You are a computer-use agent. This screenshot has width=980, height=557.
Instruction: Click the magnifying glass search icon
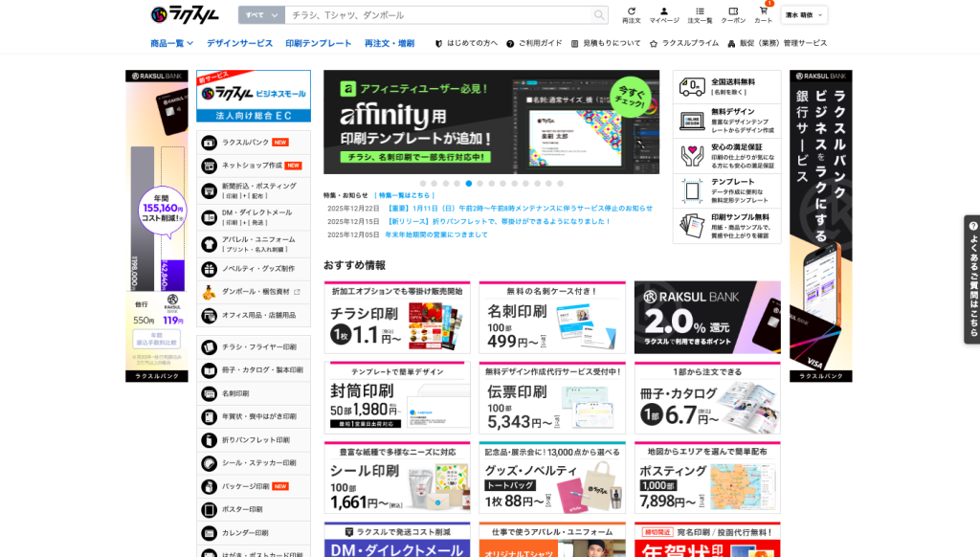pyautogui.click(x=599, y=15)
